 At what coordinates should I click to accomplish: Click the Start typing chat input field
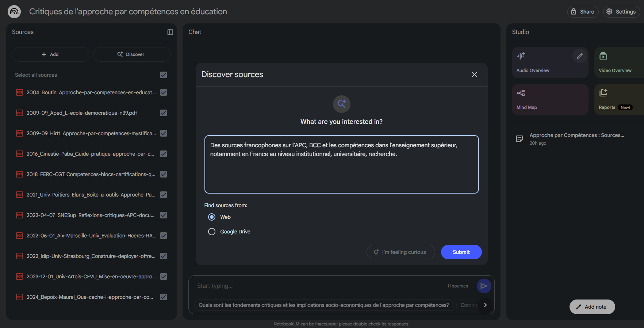point(318,286)
